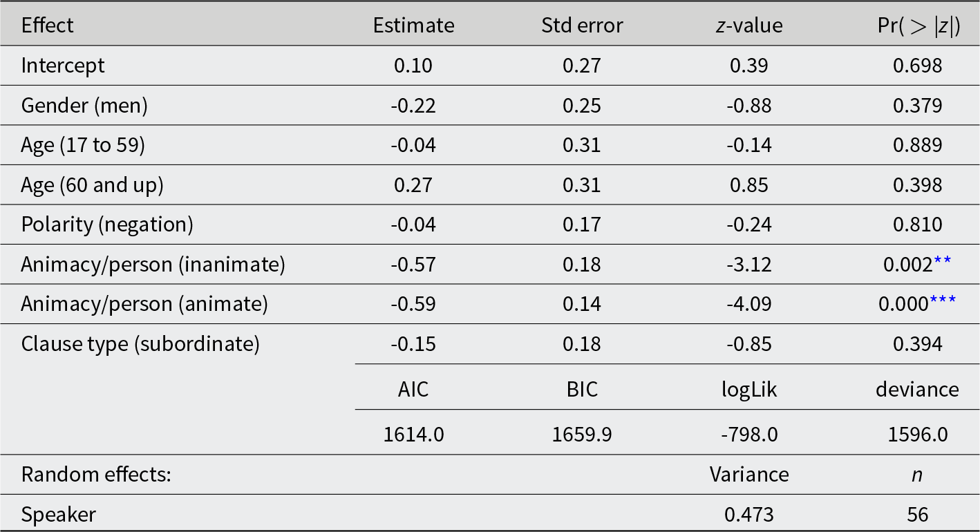Select the Intercept row label

63,66
